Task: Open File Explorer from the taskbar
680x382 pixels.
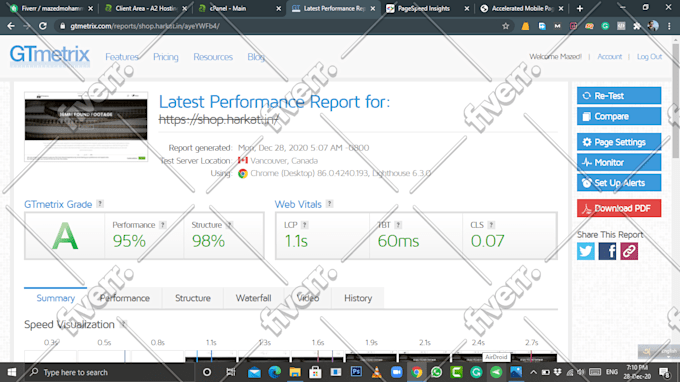Action: click(295, 372)
